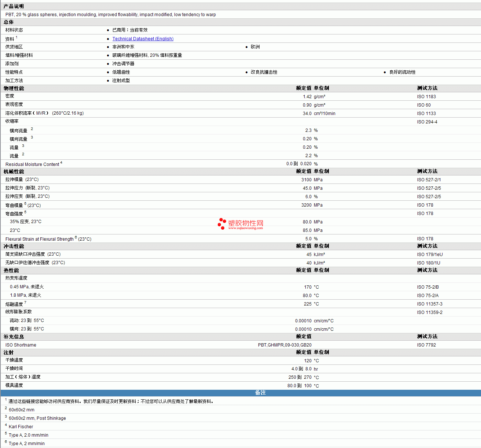Screen dimensions: 481x448
Task: Click the ISO 1183 test method cell
Action: pos(426,97)
